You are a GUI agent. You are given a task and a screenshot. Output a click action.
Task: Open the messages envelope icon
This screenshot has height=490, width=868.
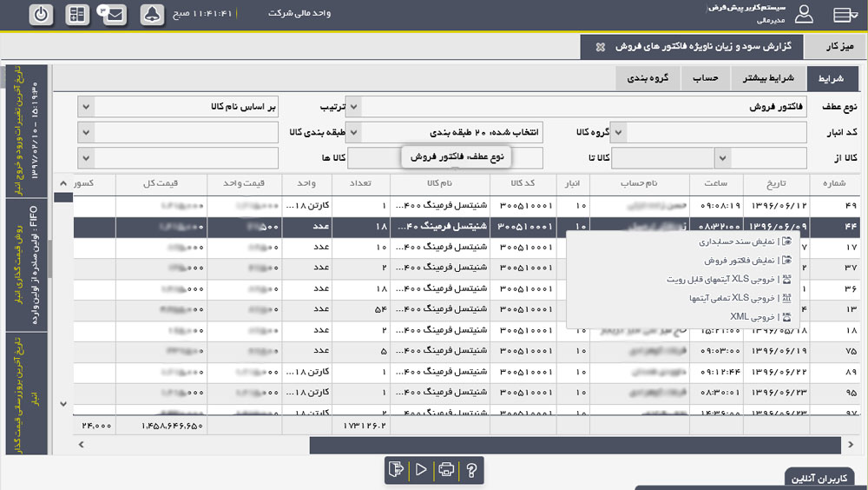(x=113, y=15)
